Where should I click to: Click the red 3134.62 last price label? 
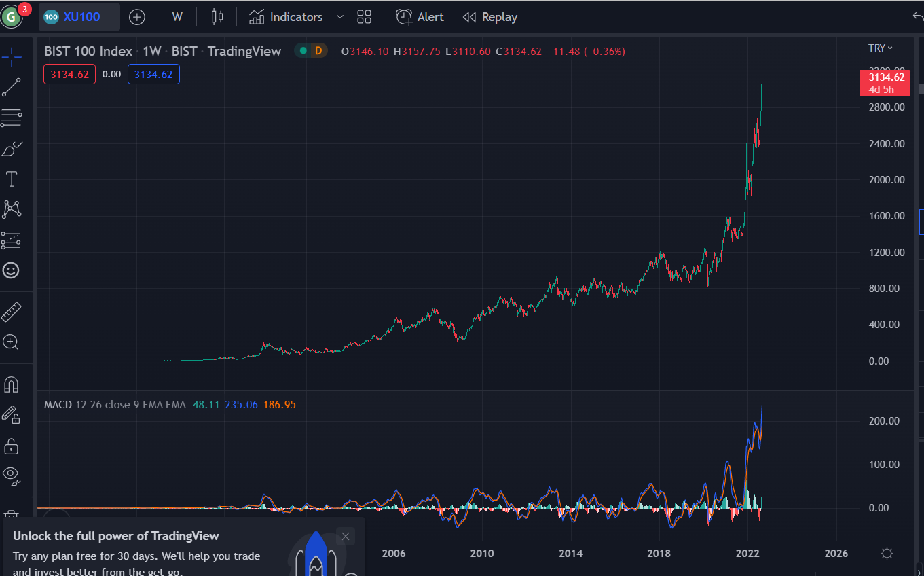coord(885,83)
